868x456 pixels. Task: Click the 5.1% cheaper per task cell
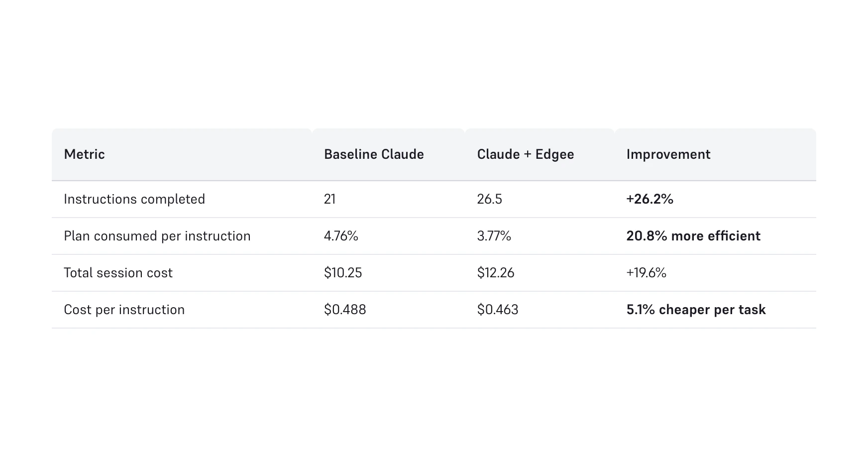tap(695, 310)
